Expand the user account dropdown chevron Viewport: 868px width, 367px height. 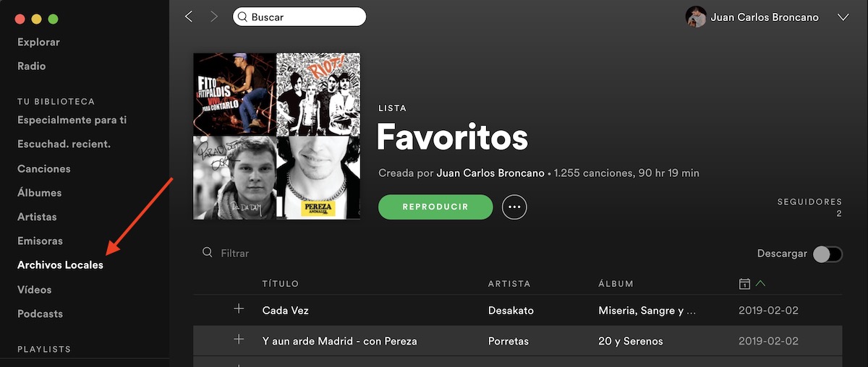coord(843,17)
